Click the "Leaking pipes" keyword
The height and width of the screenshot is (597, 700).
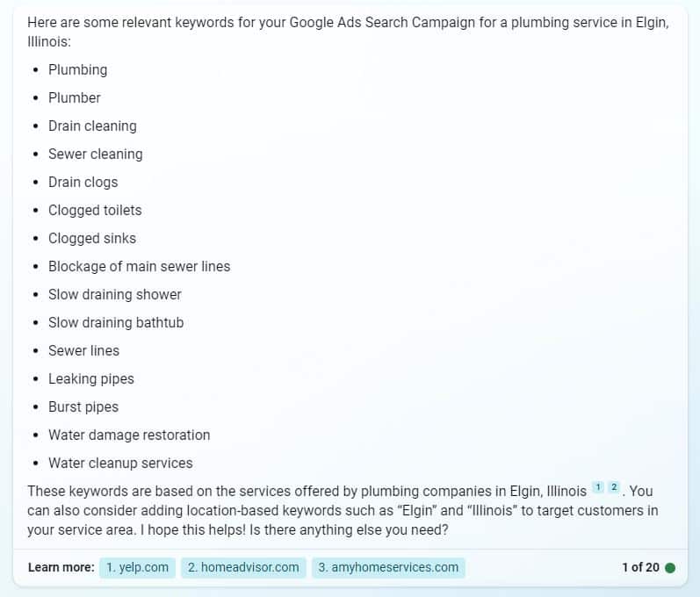point(91,378)
